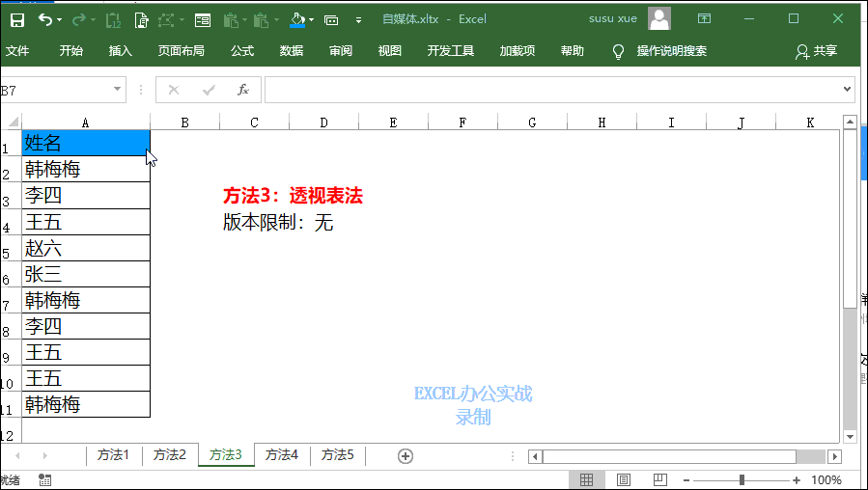Open the 视图 tab

(x=390, y=51)
